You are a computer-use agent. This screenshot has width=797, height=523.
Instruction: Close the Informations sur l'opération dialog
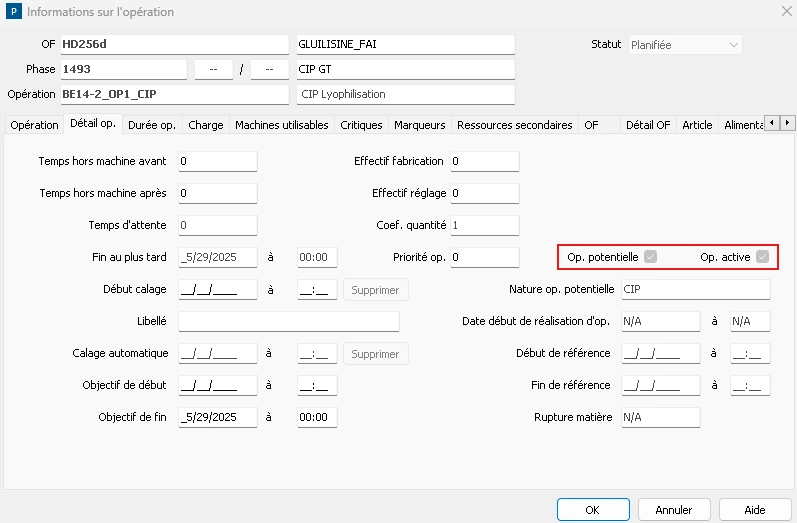(x=783, y=12)
